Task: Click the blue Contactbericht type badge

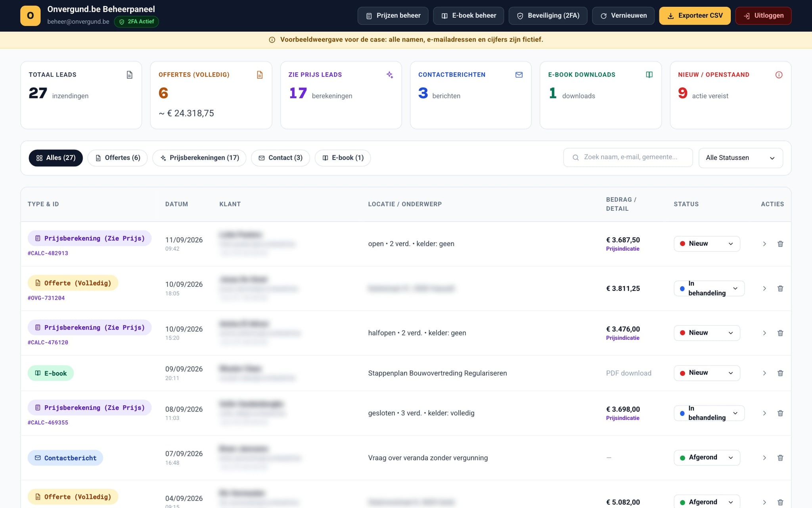Action: [x=65, y=458]
